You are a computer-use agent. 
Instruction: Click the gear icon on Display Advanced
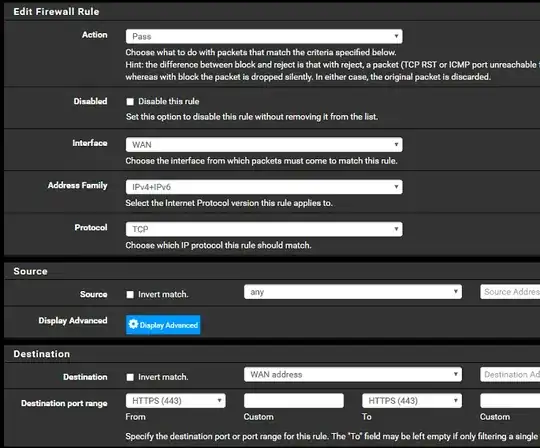click(x=133, y=324)
